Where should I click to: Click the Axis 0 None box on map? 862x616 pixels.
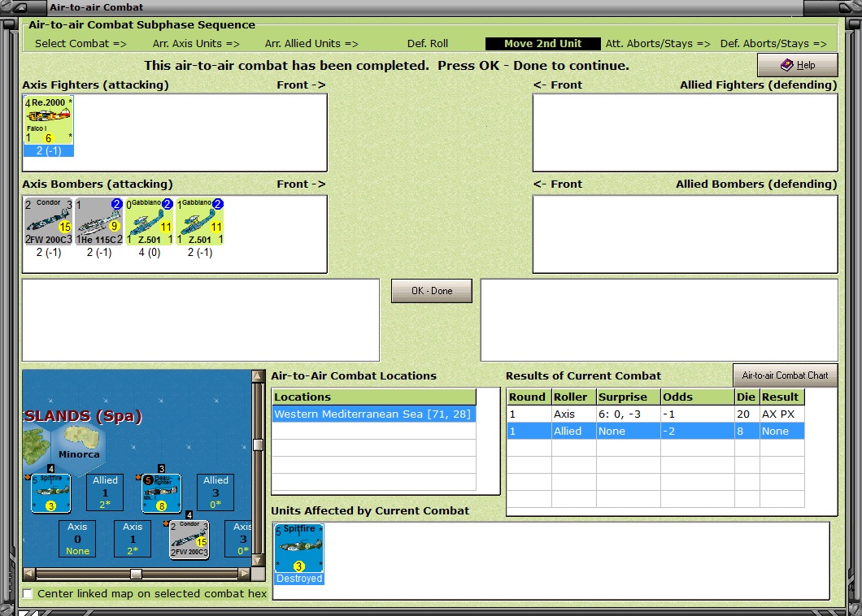point(77,539)
